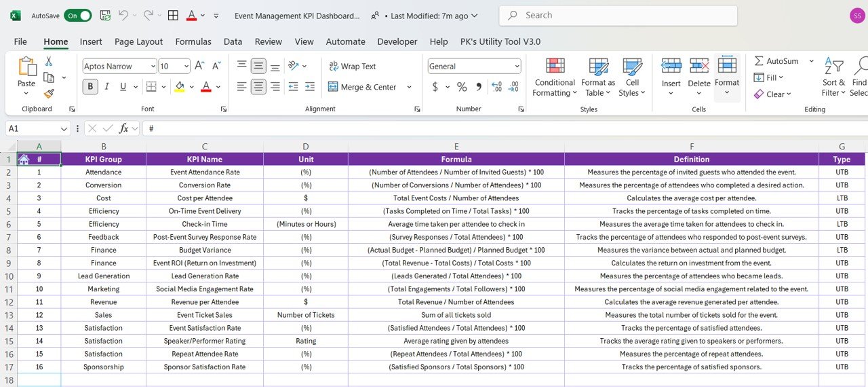Click the Italic formatting button
Viewport: 868px width, 387px height.
tap(106, 86)
